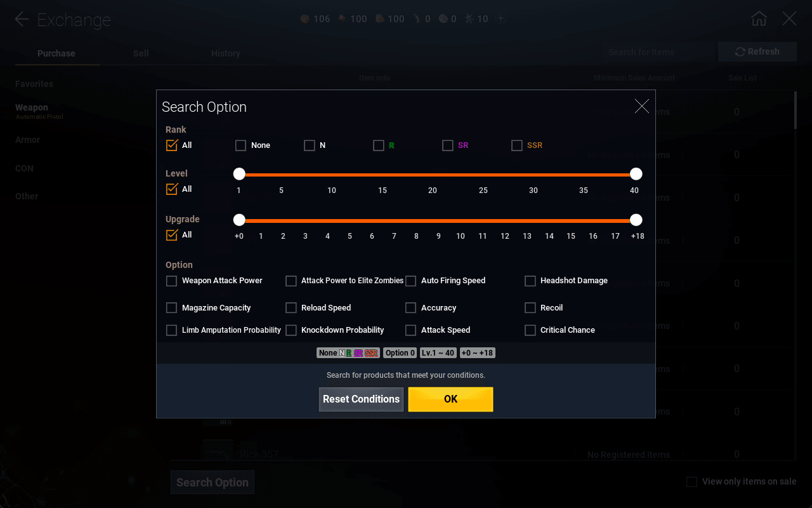The image size is (812, 508).
Task: Toggle the Upgrade All checkbox
Action: coord(171,235)
